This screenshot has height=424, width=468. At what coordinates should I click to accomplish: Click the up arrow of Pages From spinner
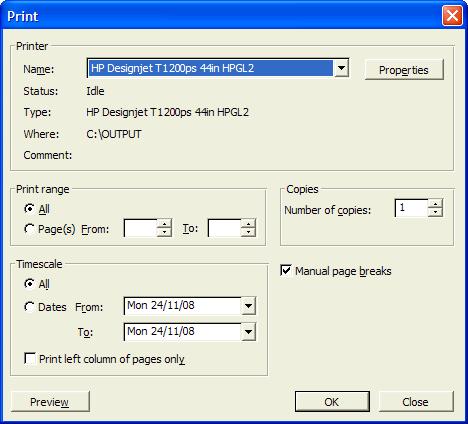(164, 224)
